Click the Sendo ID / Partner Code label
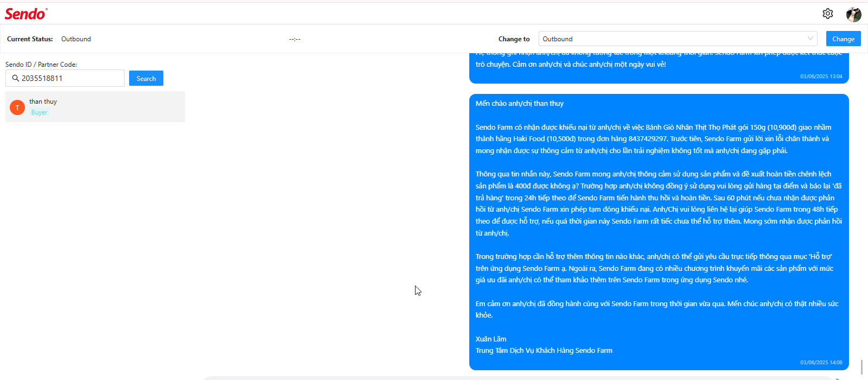The image size is (868, 380). click(x=41, y=64)
